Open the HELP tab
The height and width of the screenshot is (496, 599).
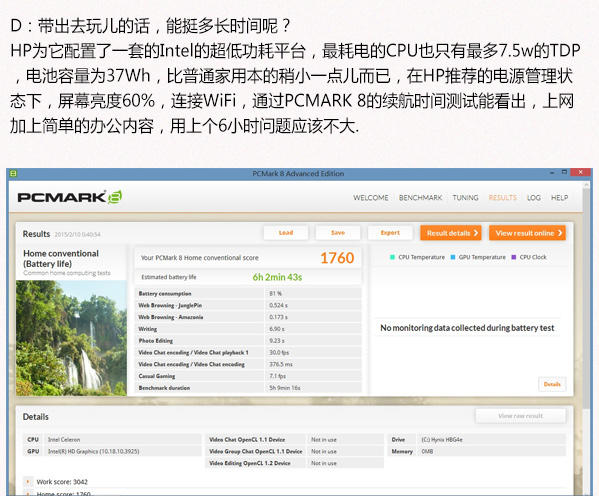pyautogui.click(x=559, y=198)
